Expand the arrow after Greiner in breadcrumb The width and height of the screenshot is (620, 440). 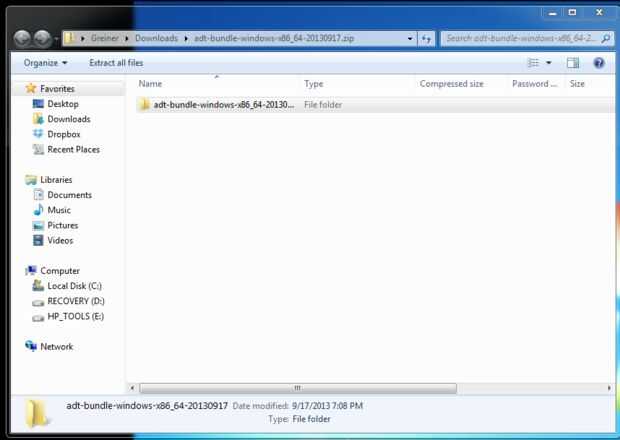[127, 38]
